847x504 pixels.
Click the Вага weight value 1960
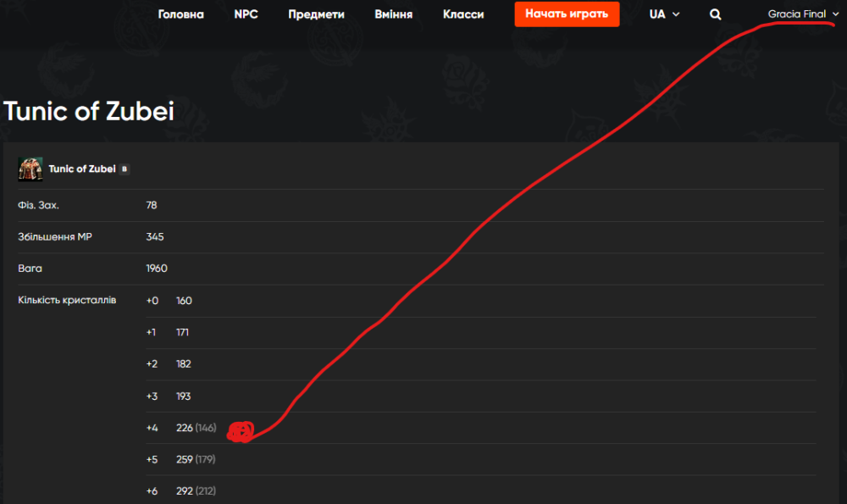157,269
